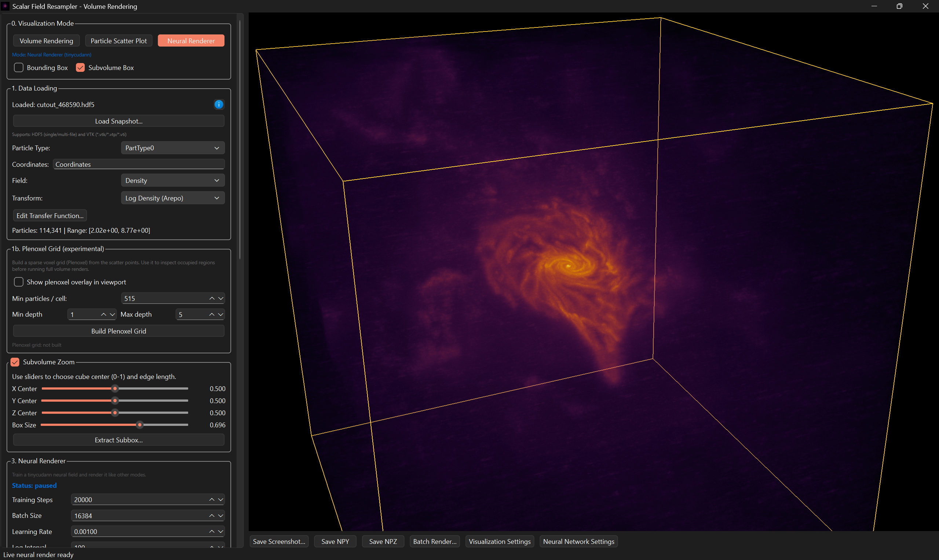Image resolution: width=939 pixels, height=560 pixels.
Task: Decrement the Max depth spinner
Action: (221, 314)
